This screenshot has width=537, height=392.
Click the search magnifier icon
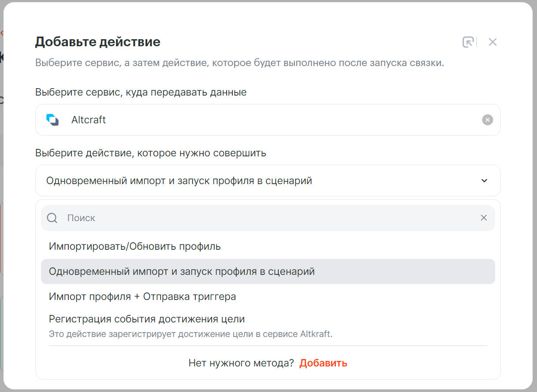[52, 218]
